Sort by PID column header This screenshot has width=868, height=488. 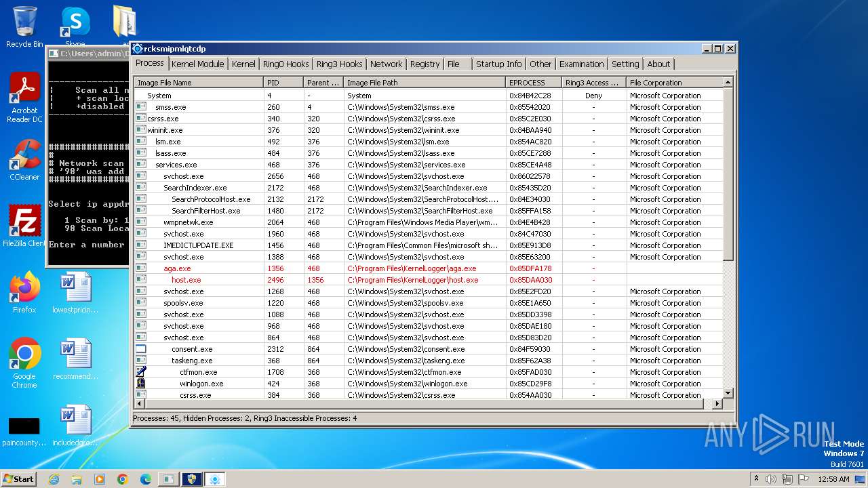click(283, 83)
